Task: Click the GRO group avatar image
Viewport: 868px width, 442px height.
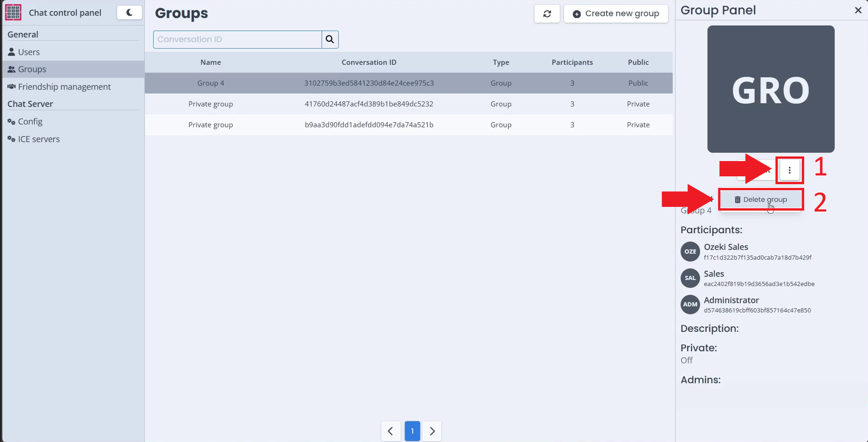Action: [x=771, y=89]
